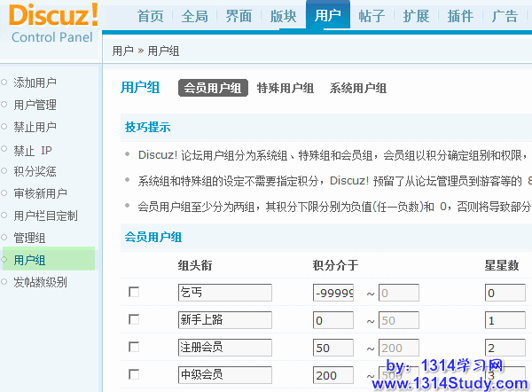Screen dimensions: 532x392
Task: Click the Discuz! Control Panel logo
Action: click(x=50, y=24)
